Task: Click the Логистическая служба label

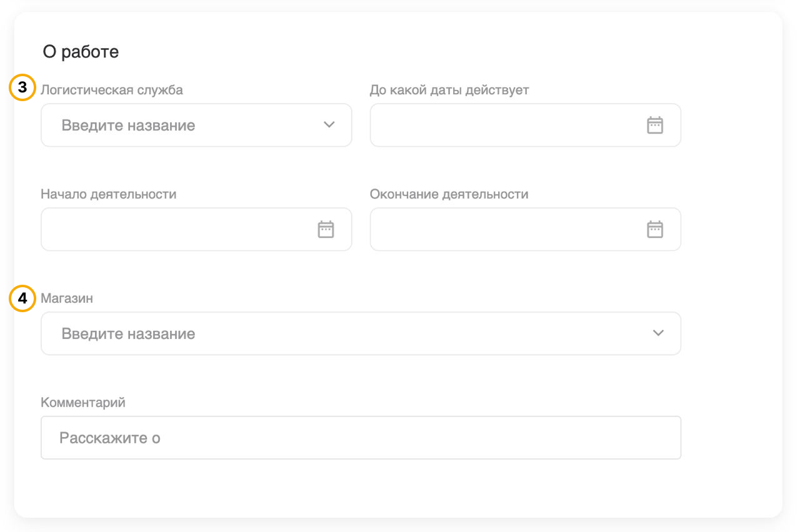Action: coord(112,90)
